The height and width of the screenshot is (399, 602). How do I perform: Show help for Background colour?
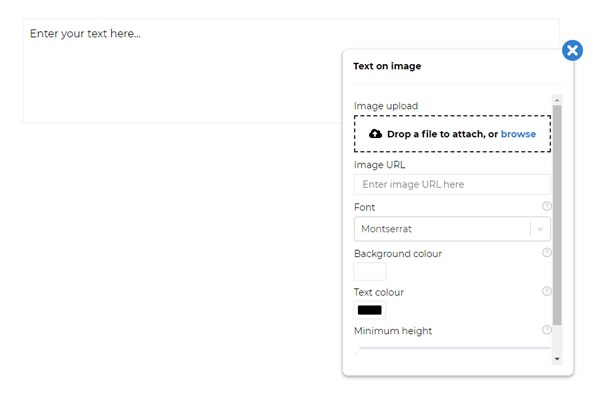tap(546, 253)
